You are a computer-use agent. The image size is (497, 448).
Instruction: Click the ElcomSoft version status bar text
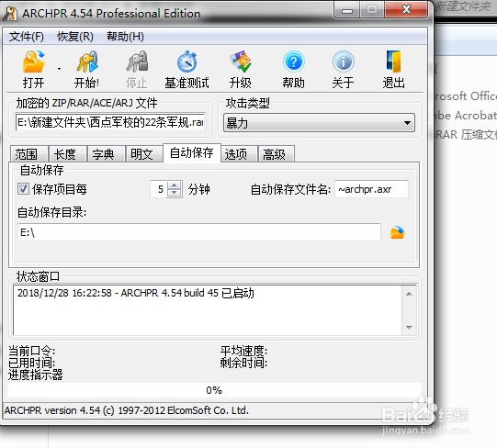[127, 410]
